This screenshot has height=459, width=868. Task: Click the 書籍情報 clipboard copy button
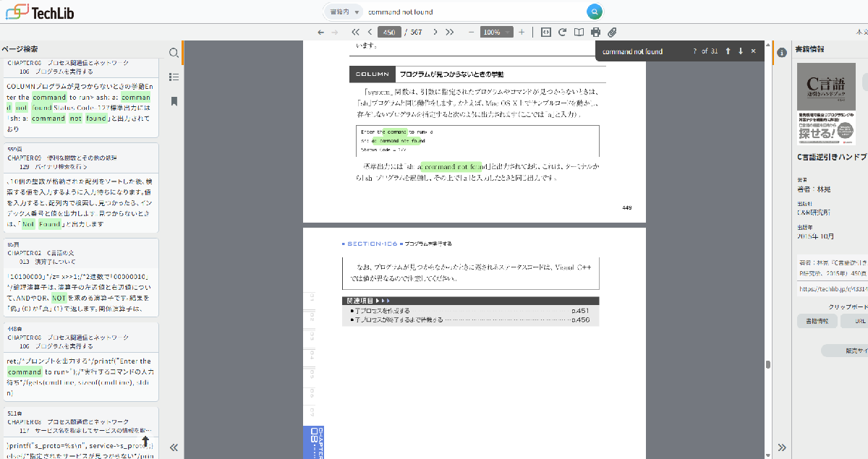coord(817,321)
